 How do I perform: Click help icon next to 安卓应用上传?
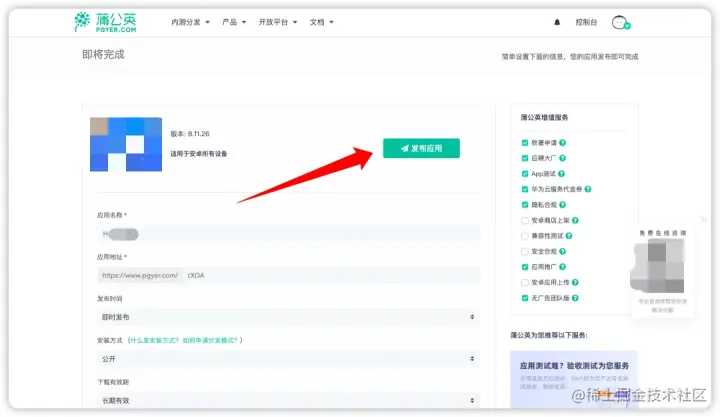pyautogui.click(x=575, y=282)
